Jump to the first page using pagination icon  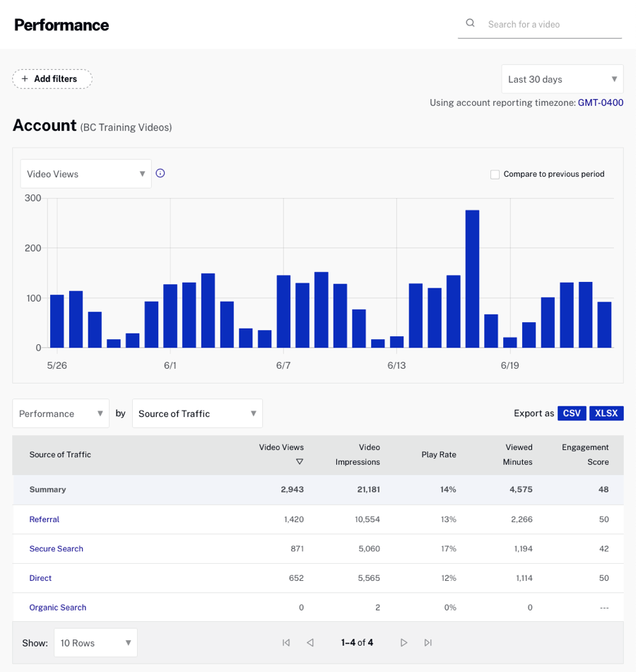tap(286, 642)
